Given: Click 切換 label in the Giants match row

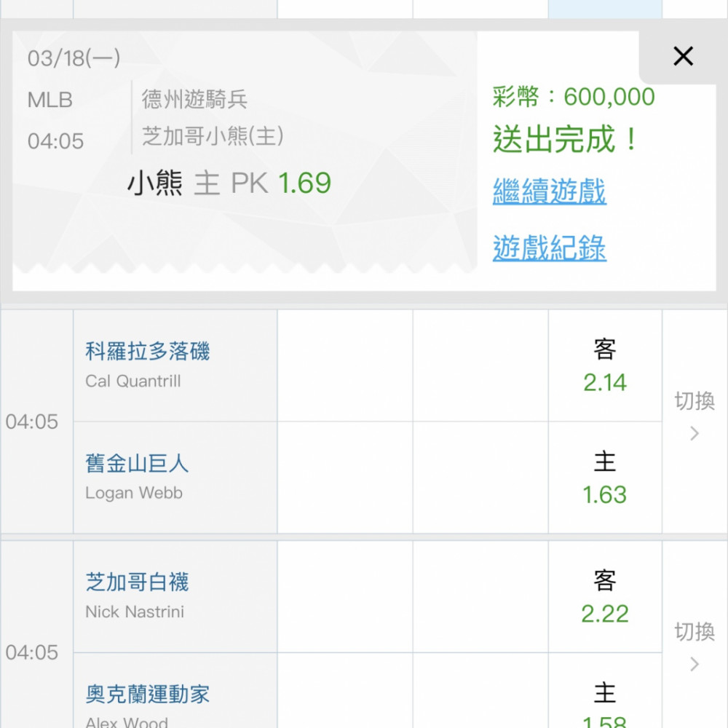Looking at the screenshot, I should pyautogui.click(x=695, y=401).
